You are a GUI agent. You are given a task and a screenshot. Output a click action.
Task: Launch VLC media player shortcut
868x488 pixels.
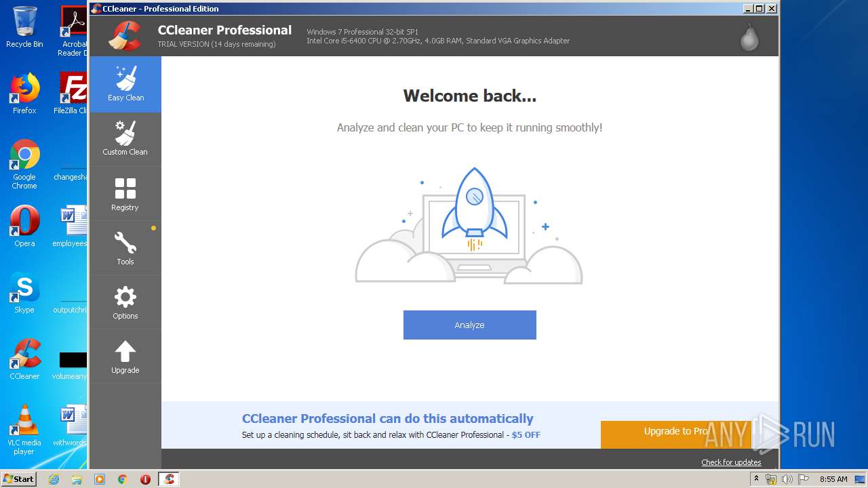click(x=24, y=430)
